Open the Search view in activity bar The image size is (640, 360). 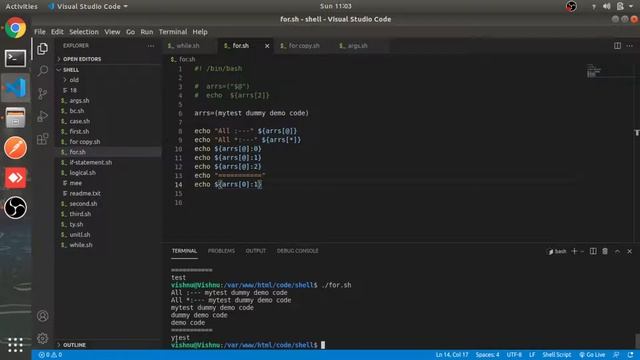42,71
